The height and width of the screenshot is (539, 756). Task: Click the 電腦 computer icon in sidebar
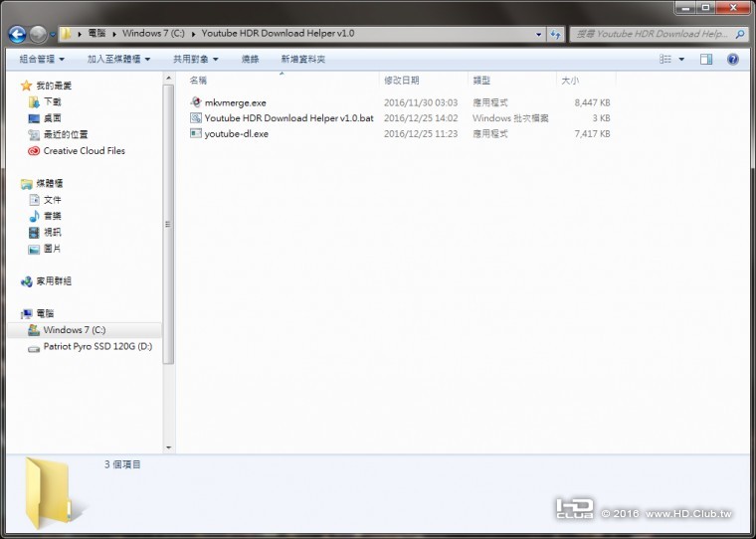27,314
